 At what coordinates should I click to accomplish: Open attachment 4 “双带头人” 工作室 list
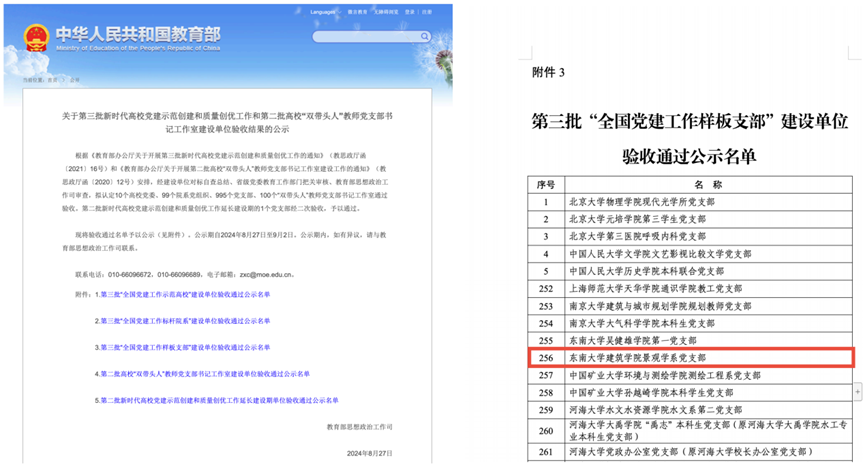200,374
